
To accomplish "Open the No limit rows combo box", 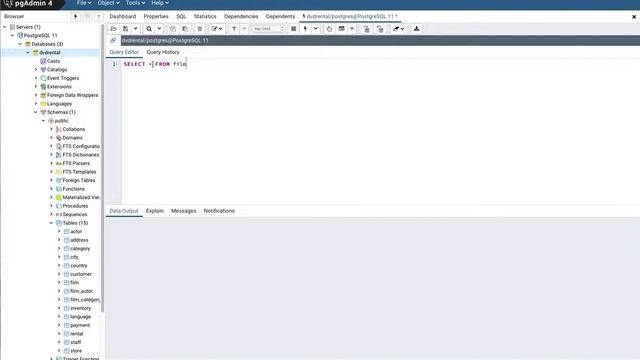I will (268, 29).
